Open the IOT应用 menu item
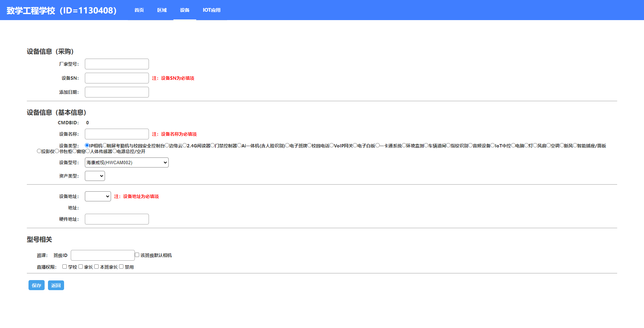Viewport: 644px width, 328px height. pos(211,10)
